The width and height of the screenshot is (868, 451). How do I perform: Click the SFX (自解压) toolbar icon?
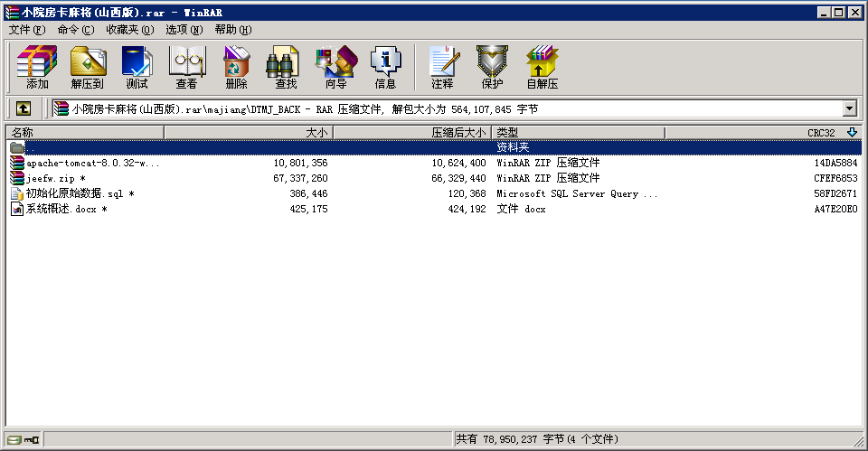pos(542,67)
